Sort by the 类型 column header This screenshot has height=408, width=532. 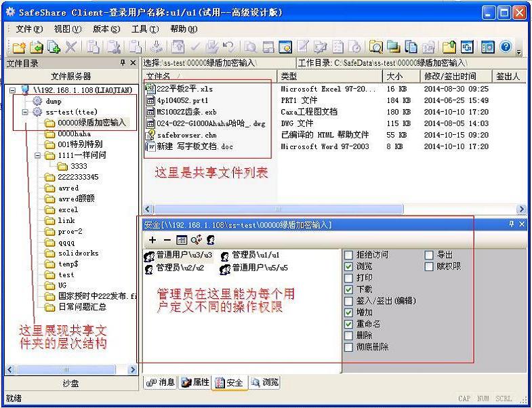pyautogui.click(x=330, y=77)
